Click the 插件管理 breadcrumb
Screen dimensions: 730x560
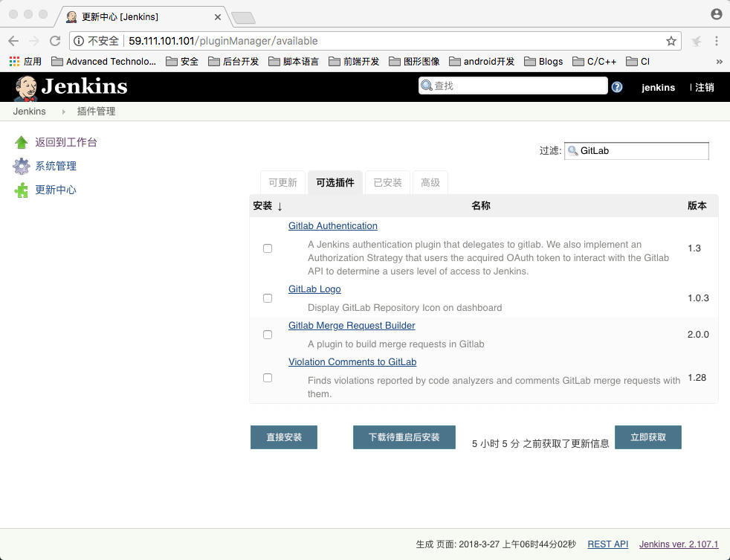click(x=97, y=112)
